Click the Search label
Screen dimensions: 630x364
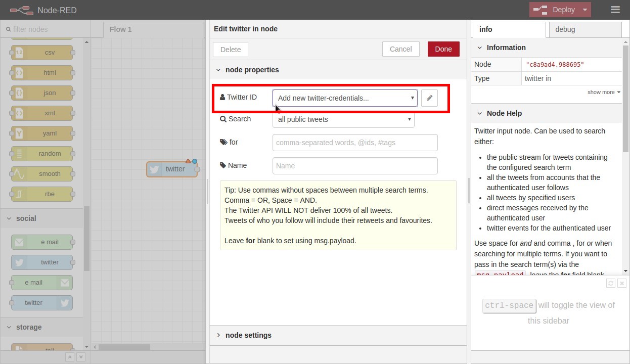click(235, 119)
